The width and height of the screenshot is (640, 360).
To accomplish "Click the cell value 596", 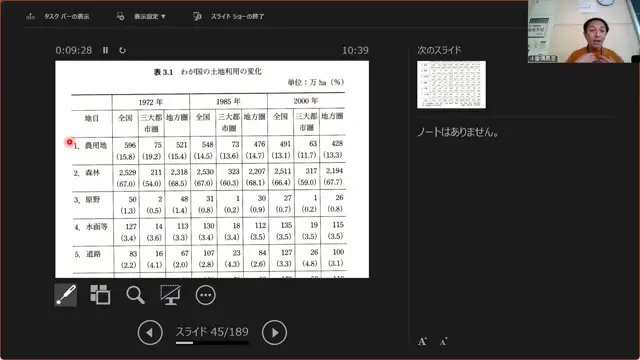I will click(130, 145).
